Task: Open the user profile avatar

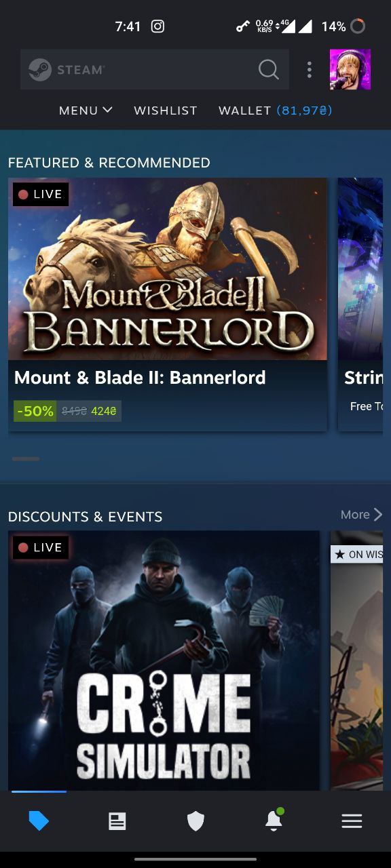Action: coord(350,69)
